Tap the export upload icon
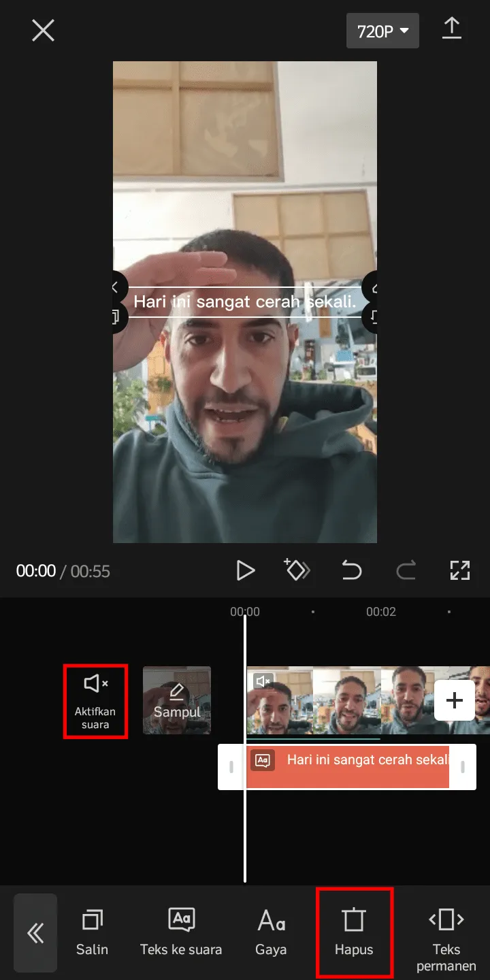This screenshot has width=490, height=980. (452, 29)
